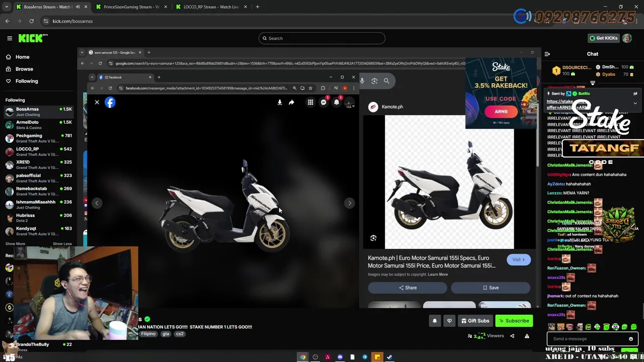The width and height of the screenshot is (644, 362).
Task: Open Following in the Kick sidebar
Action: [x=26, y=81]
